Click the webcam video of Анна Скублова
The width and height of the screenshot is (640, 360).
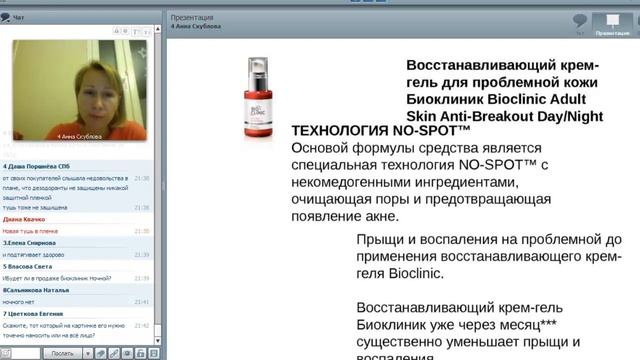coord(80,90)
